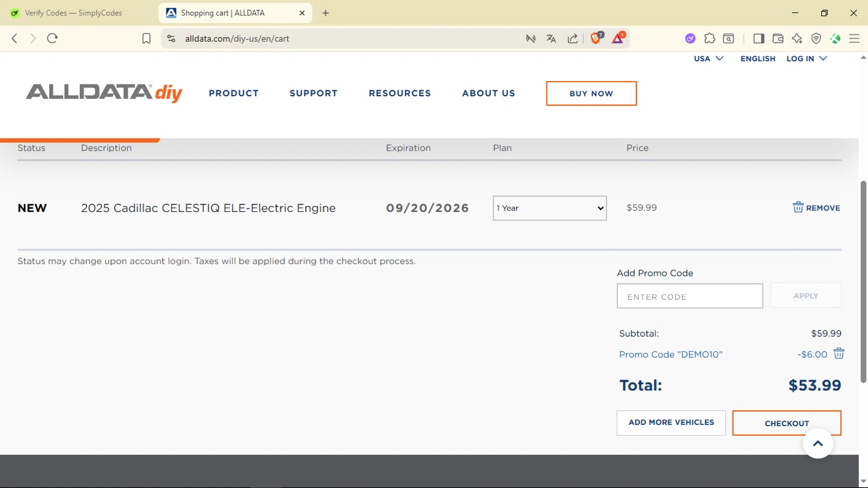Click the ALLDATA diy logo
868x488 pixels.
pyautogui.click(x=104, y=93)
